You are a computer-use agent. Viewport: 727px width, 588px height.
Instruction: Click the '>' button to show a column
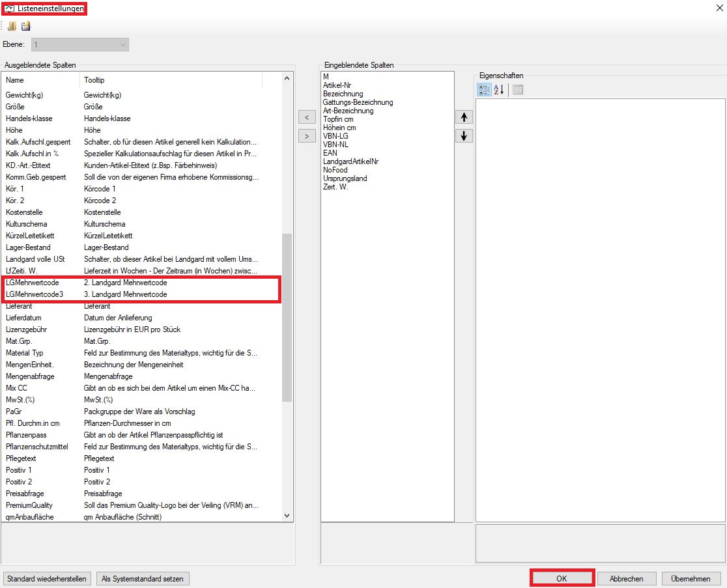coord(306,136)
